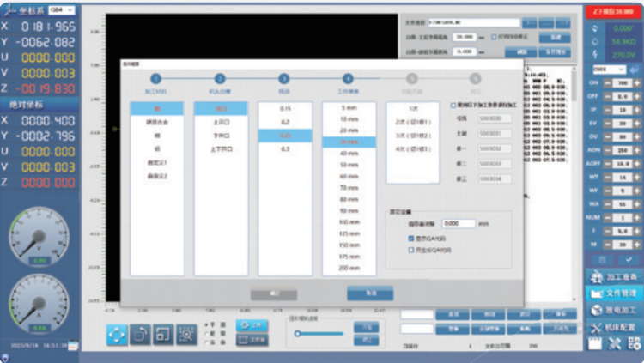
Task: Click the blue return arrow beside C001
Action: [634, 69]
